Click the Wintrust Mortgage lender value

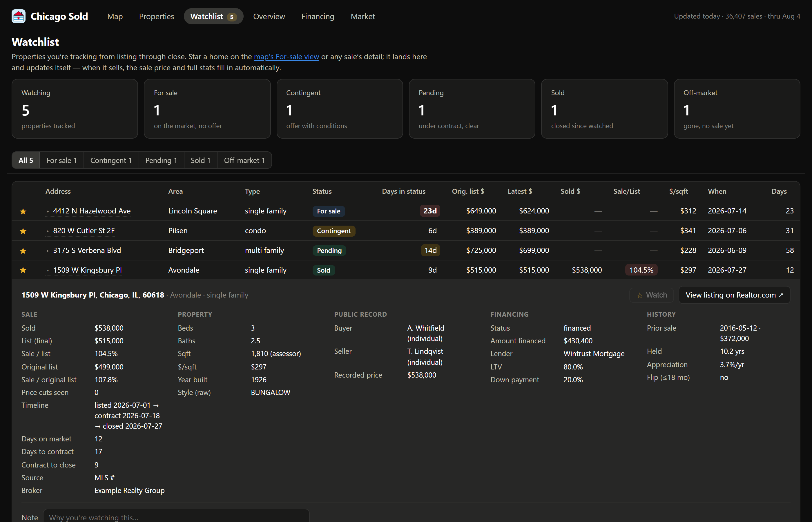pyautogui.click(x=594, y=354)
